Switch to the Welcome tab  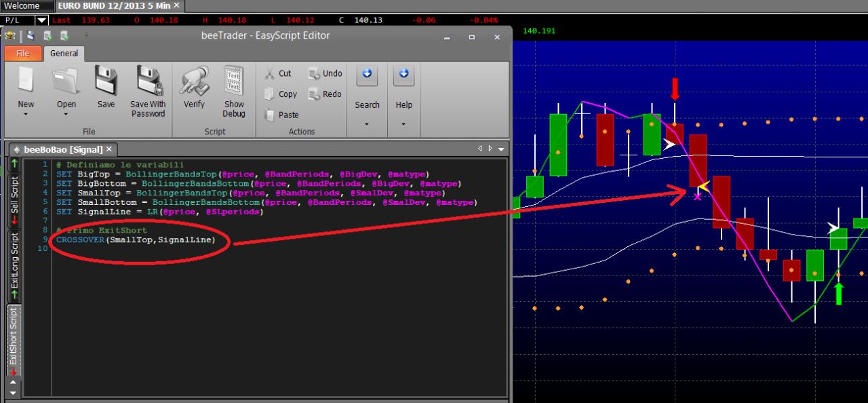[x=22, y=5]
